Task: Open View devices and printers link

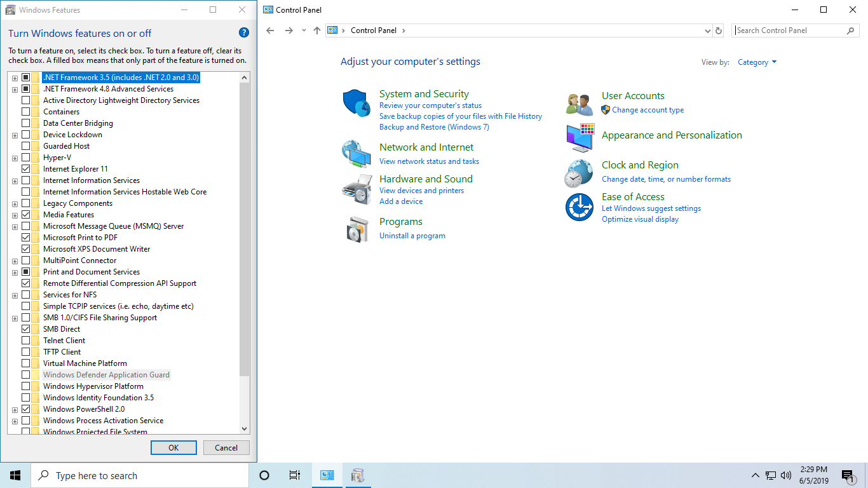Action: 422,191
